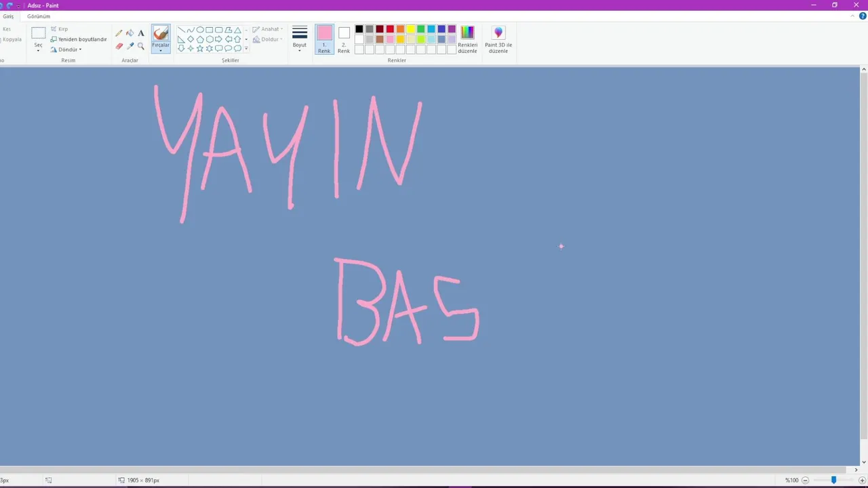Select the Magnifier tool
Screen dimensions: 868x488
pos(141,46)
